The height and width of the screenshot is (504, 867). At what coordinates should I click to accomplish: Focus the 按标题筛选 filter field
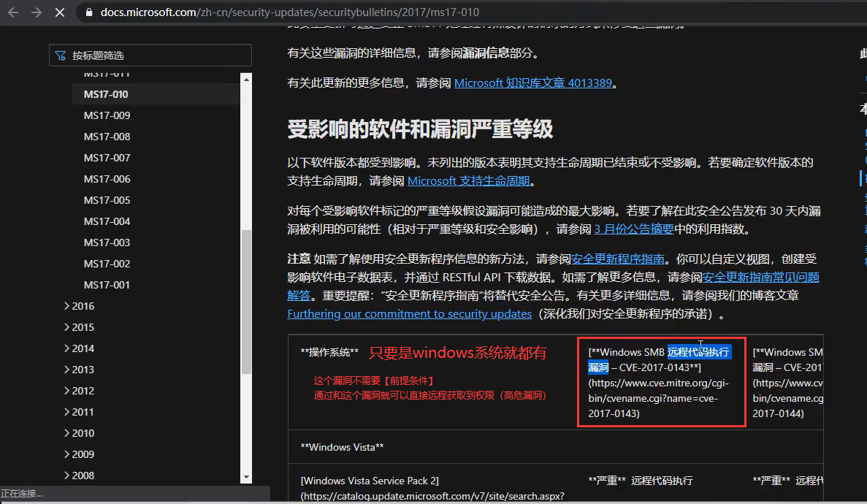(x=150, y=56)
